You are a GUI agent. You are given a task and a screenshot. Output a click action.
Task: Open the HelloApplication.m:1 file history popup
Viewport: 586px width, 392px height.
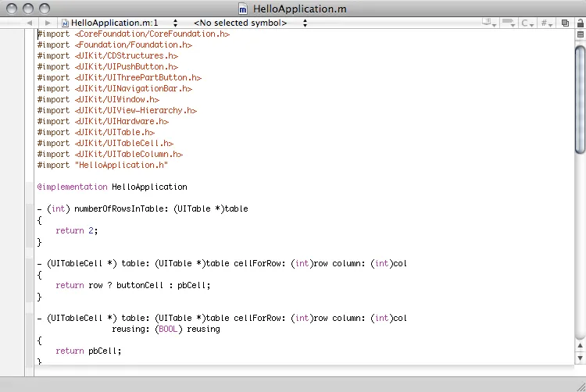tap(120, 23)
